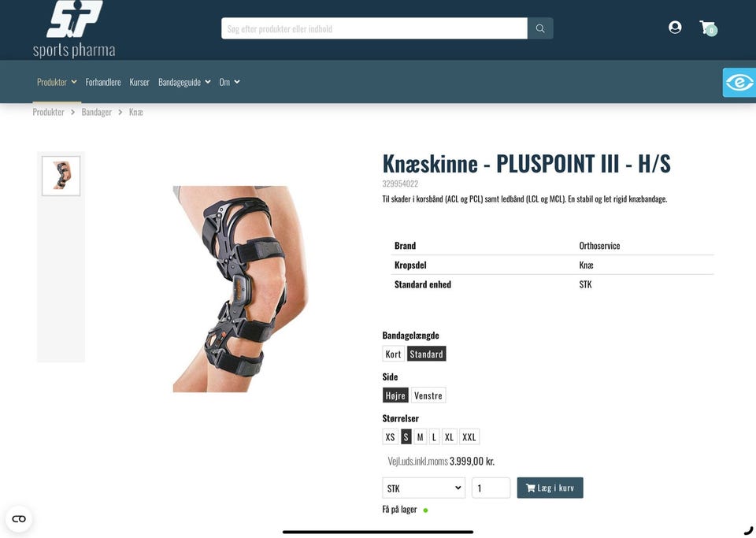Go to Sports Pharma logo homepage
Screen dimensions: 756x538
(x=74, y=29)
